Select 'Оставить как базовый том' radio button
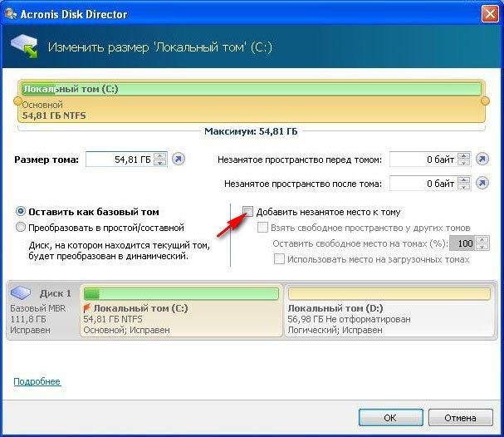Image resolution: width=504 pixels, height=437 pixels. tap(21, 212)
